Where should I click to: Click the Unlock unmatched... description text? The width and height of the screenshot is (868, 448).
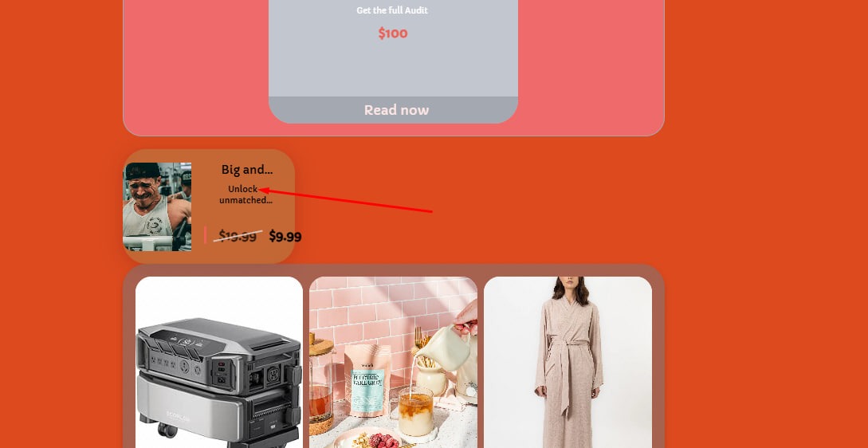[x=245, y=195]
